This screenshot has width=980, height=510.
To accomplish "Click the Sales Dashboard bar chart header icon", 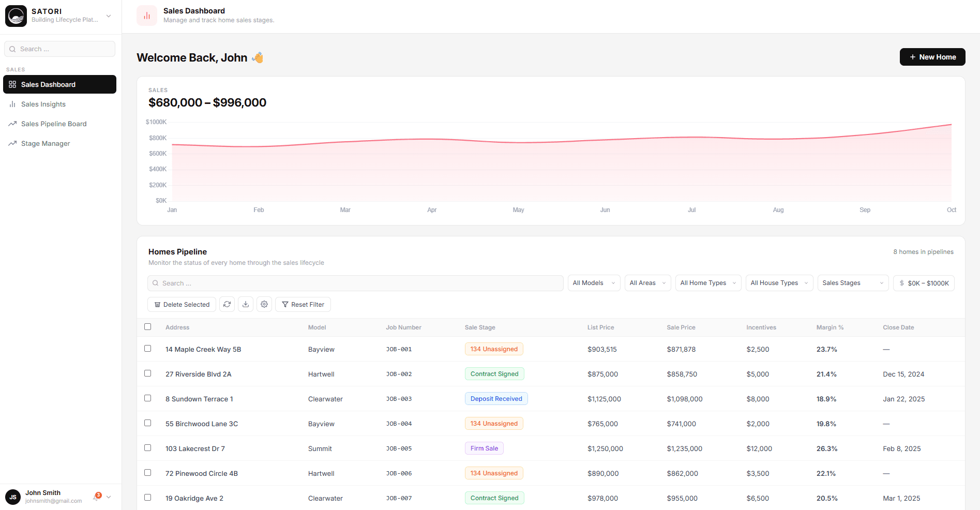I will tap(147, 16).
